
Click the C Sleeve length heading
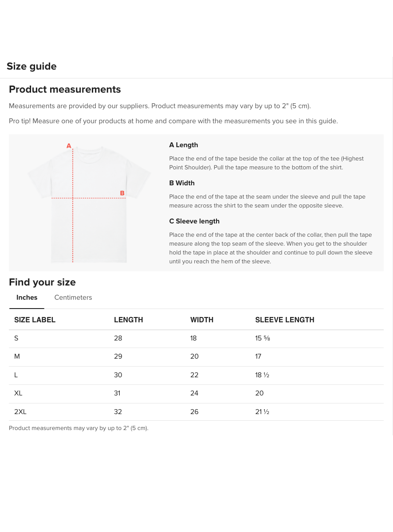click(194, 221)
